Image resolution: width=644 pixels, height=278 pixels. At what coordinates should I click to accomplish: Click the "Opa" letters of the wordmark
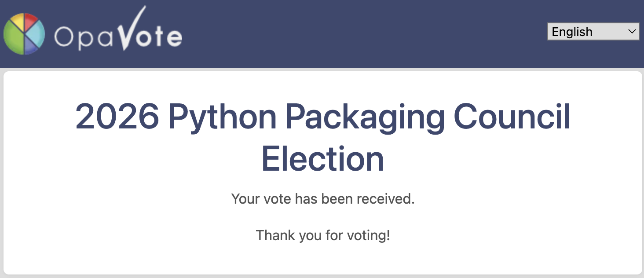coord(83,38)
